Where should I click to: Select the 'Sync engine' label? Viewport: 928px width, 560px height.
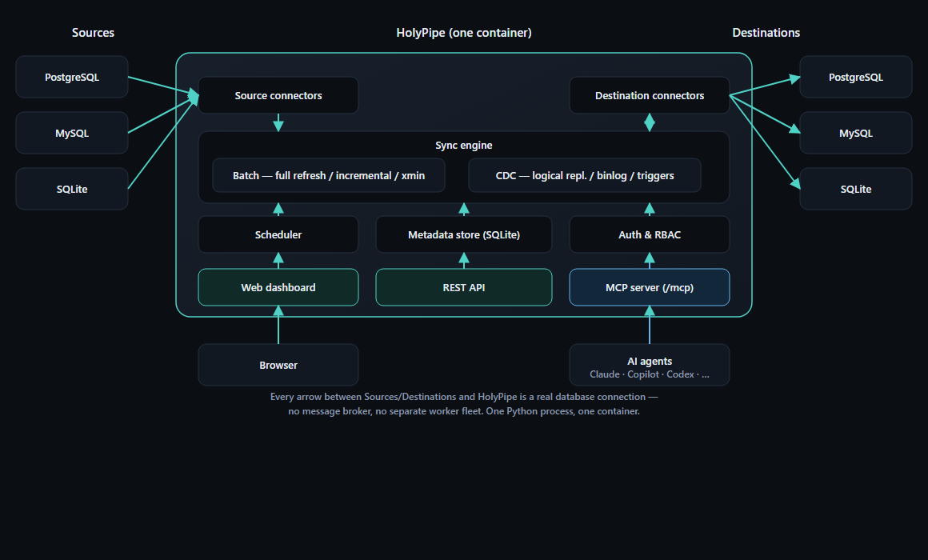tap(463, 145)
